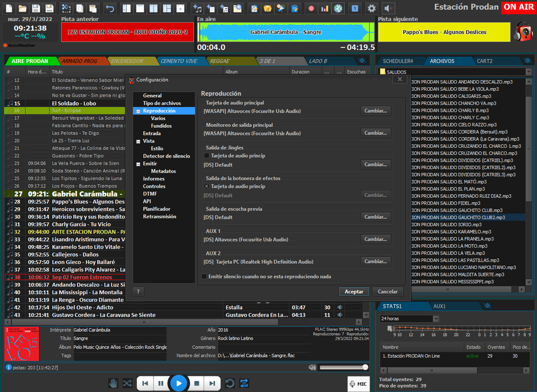Open the LADO B playlist tab
The image size is (537, 392).
pos(318,61)
